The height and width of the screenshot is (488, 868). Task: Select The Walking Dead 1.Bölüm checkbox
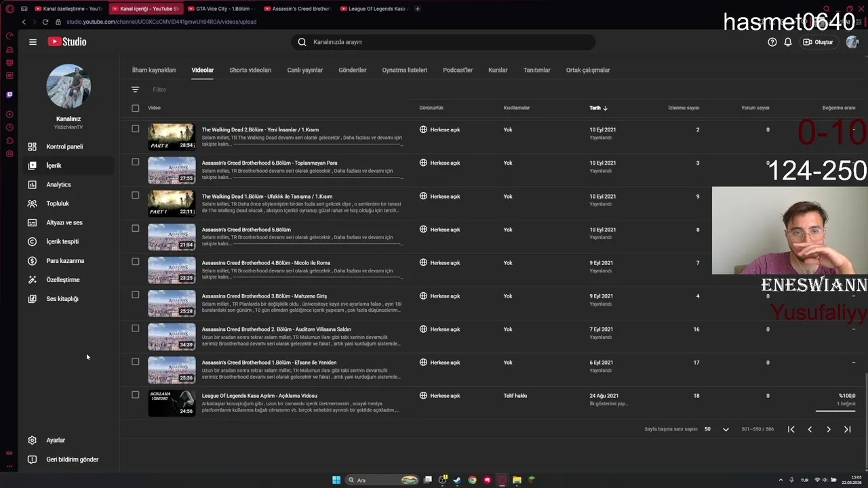[x=136, y=195]
